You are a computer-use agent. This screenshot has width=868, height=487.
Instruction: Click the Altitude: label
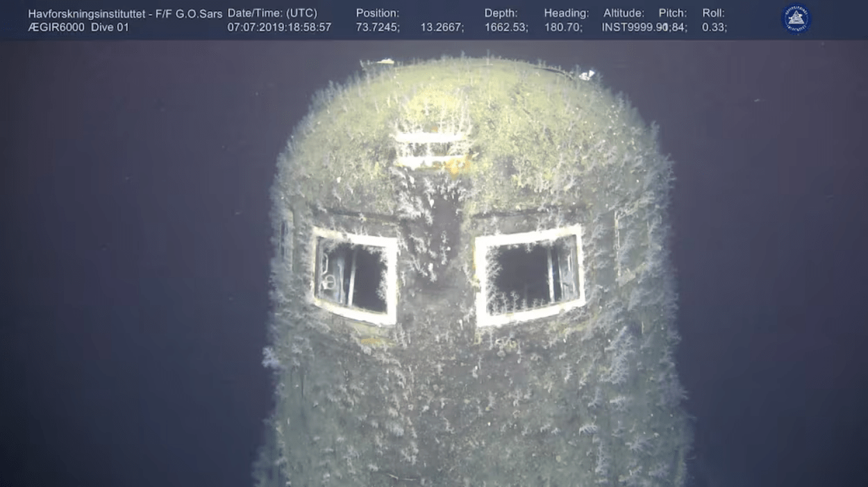pos(624,13)
